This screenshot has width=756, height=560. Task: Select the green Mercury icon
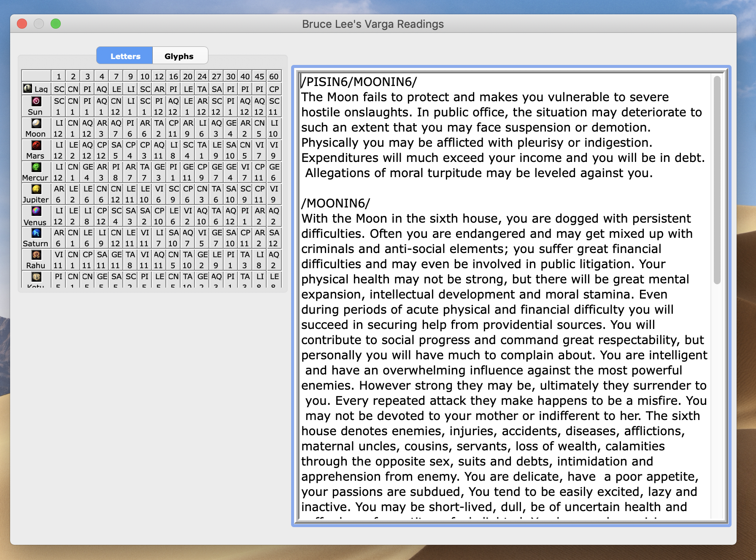(36, 167)
